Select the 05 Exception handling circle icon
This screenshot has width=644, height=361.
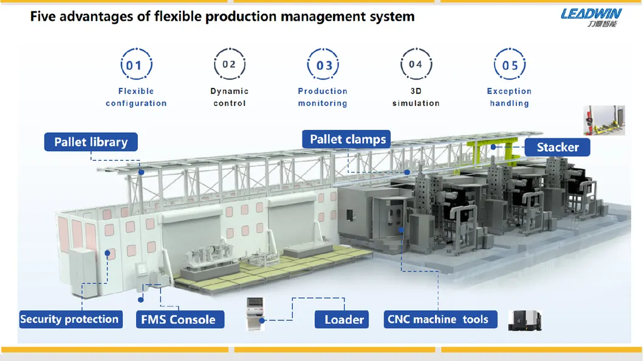(x=509, y=64)
